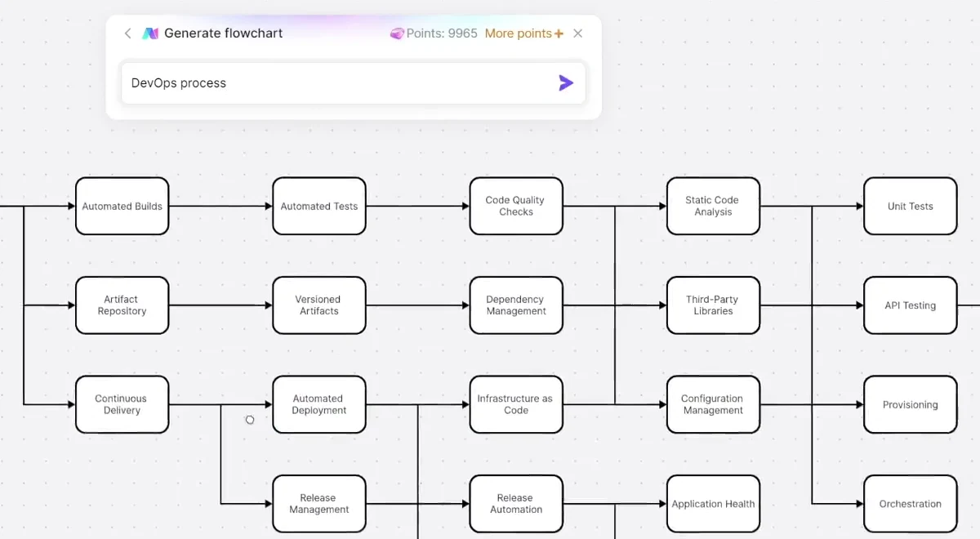Click the purple send arrow icon
The image size is (980, 539).
coord(566,82)
